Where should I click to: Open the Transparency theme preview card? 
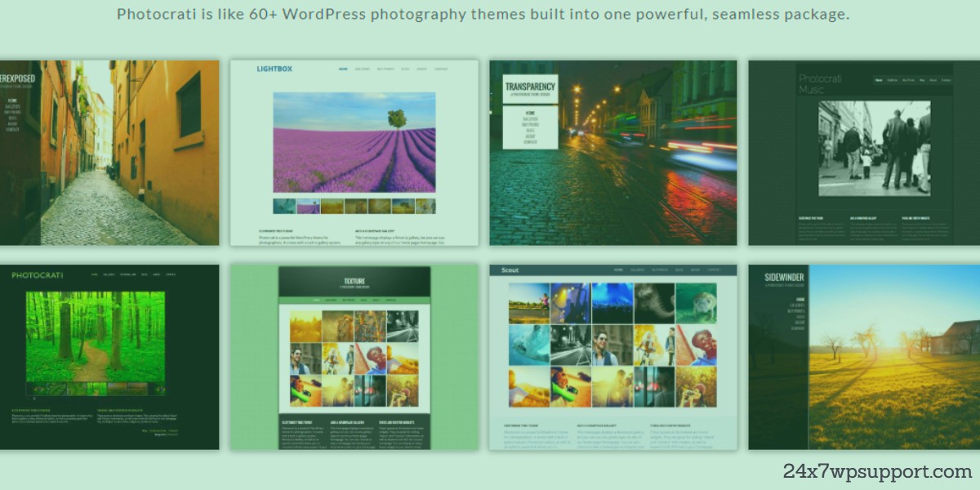coord(612,153)
